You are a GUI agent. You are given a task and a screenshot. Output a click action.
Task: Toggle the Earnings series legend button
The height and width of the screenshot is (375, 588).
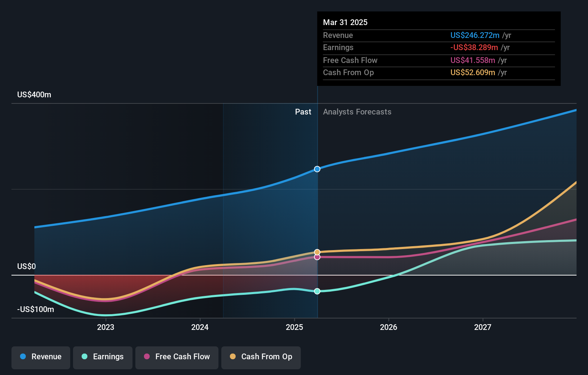tap(103, 357)
